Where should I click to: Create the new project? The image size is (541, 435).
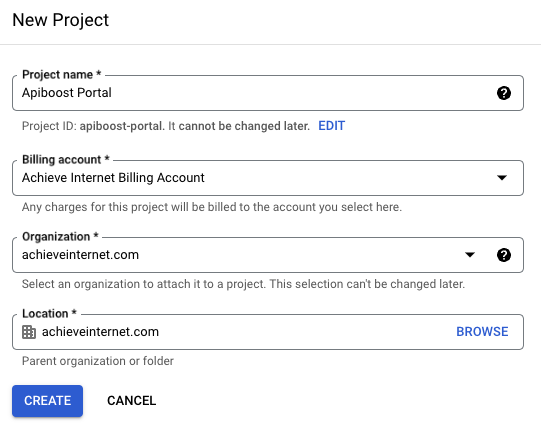tap(47, 401)
